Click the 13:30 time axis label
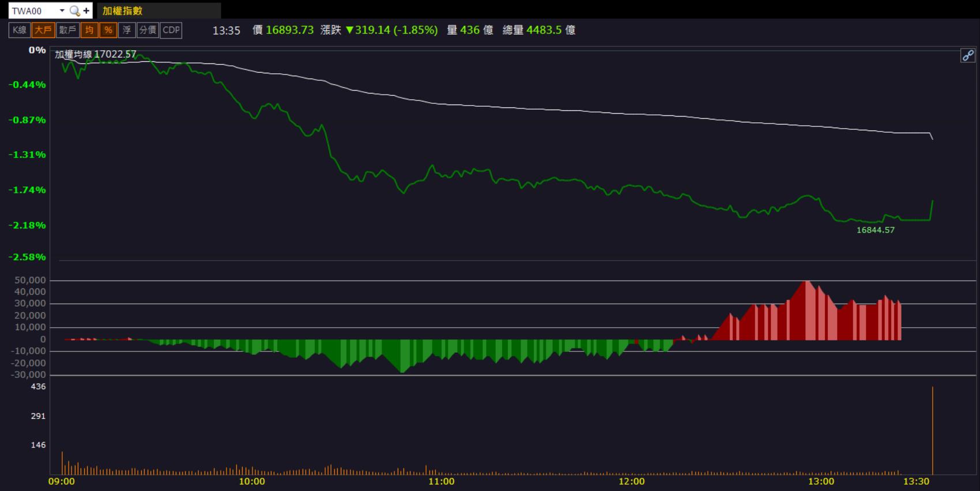The image size is (980, 491). click(x=917, y=481)
